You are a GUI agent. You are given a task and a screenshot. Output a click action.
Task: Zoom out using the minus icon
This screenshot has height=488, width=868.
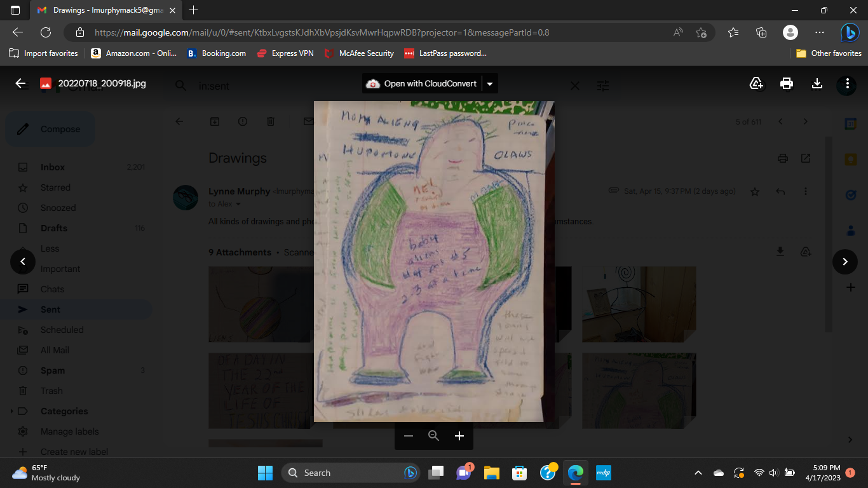409,436
